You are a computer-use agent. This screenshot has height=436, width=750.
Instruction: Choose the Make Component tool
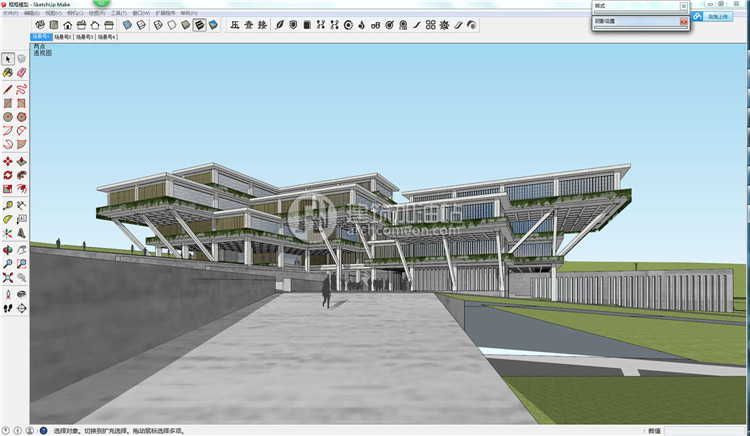(x=22, y=59)
